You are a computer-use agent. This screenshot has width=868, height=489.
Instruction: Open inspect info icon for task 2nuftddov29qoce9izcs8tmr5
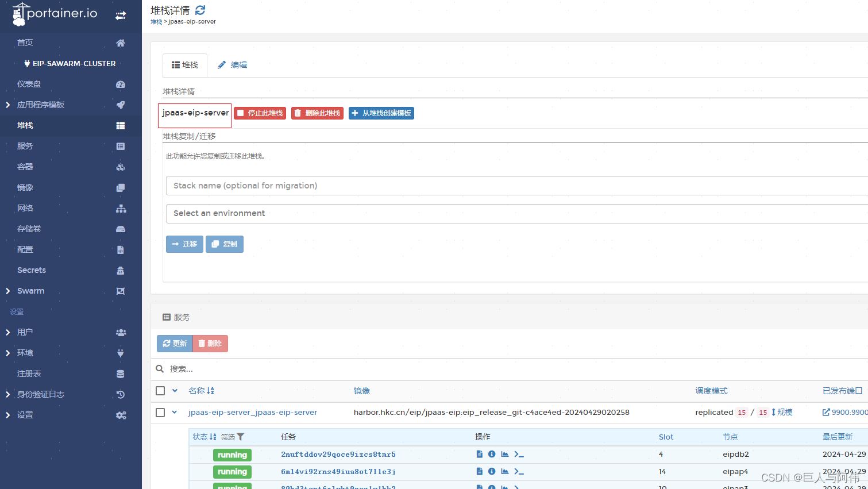pos(492,454)
